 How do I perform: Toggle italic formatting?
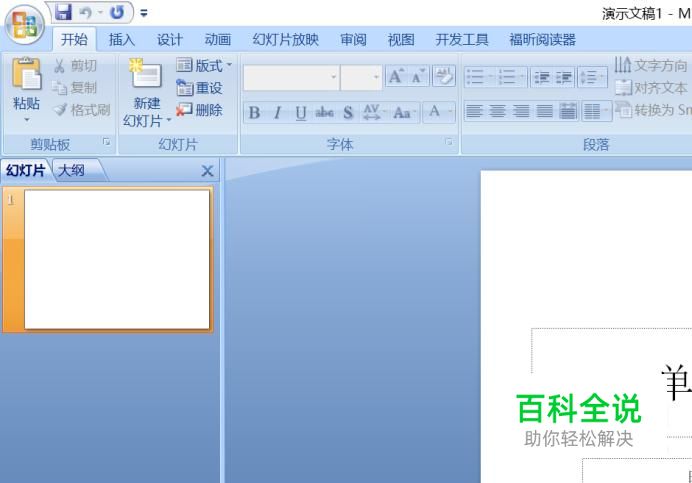(277, 112)
